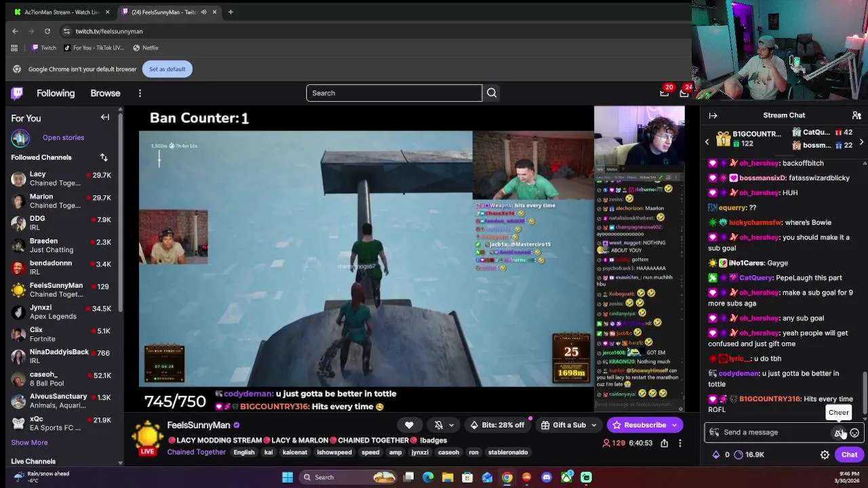Viewport: 868px width, 488px height.
Task: Collapse the Stream Chat panel arrow
Action: coord(713,115)
